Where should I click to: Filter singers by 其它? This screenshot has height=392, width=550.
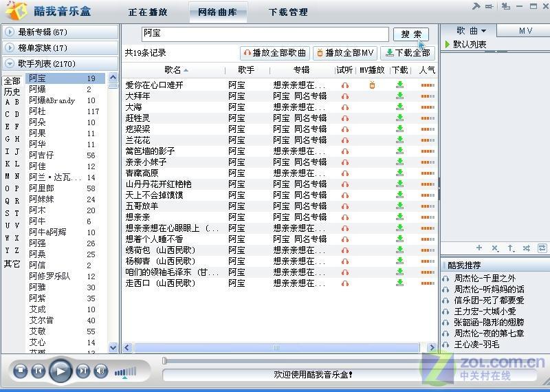[x=12, y=264]
